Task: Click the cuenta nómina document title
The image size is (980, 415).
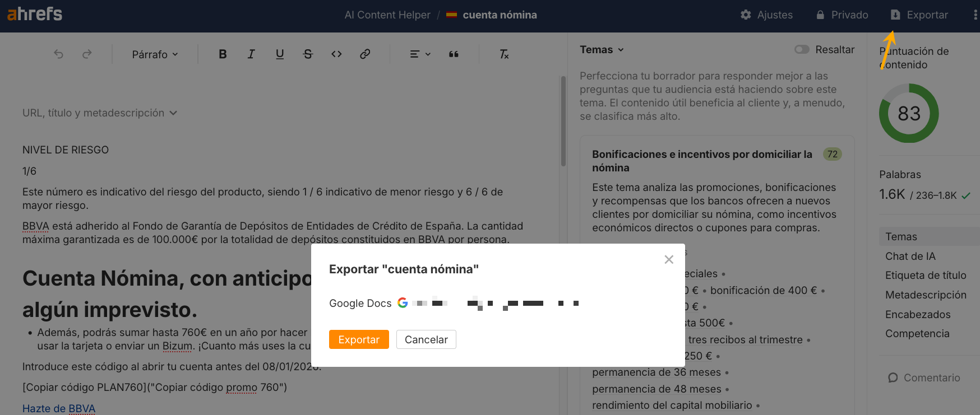Action: 500,15
